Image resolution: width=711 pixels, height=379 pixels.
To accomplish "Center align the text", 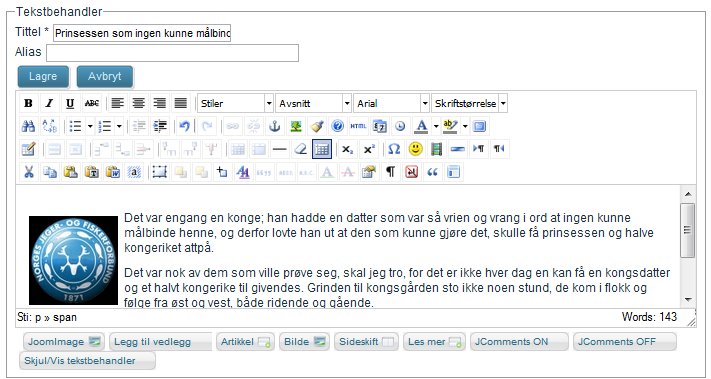I will coord(138,103).
